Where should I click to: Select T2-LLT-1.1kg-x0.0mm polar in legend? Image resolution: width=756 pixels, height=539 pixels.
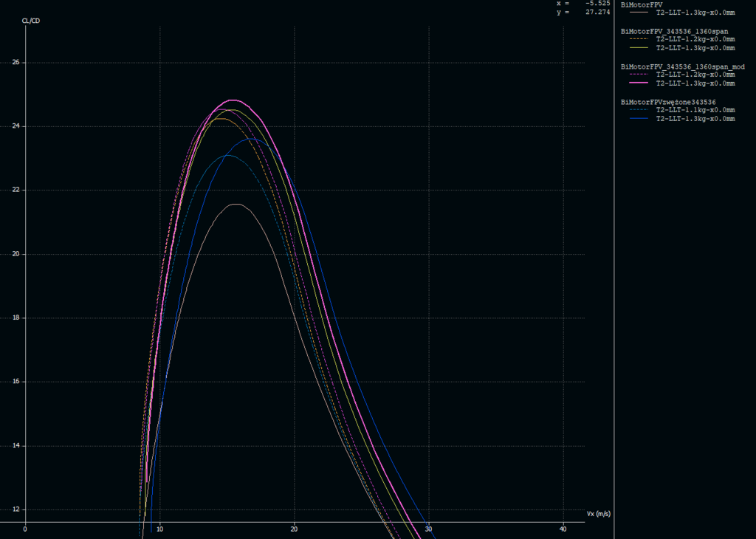pos(695,110)
